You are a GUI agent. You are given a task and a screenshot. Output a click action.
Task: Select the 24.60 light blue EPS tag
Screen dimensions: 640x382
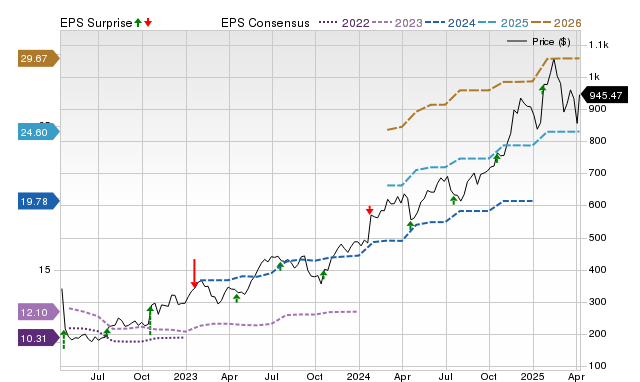click(38, 132)
